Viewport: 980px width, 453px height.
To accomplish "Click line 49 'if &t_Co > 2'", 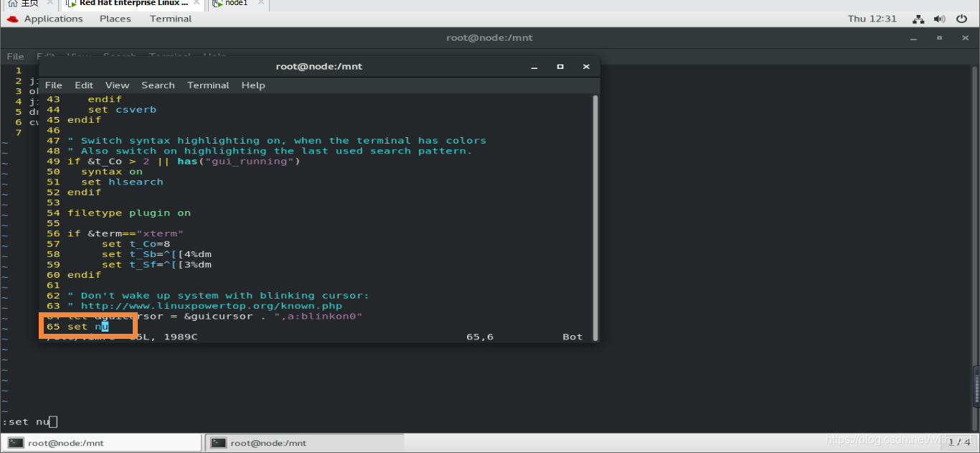I will pyautogui.click(x=184, y=162).
